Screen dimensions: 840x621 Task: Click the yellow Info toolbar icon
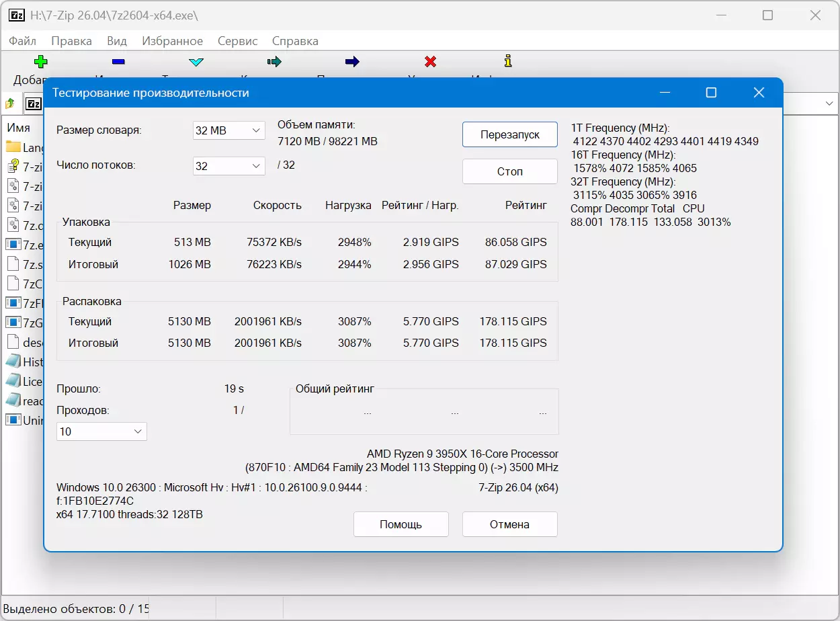coord(508,61)
